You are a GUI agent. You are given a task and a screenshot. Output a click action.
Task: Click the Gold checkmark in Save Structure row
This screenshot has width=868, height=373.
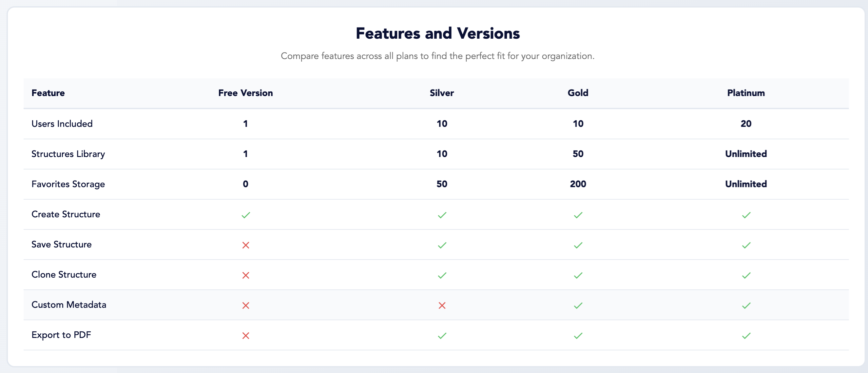pos(578,245)
